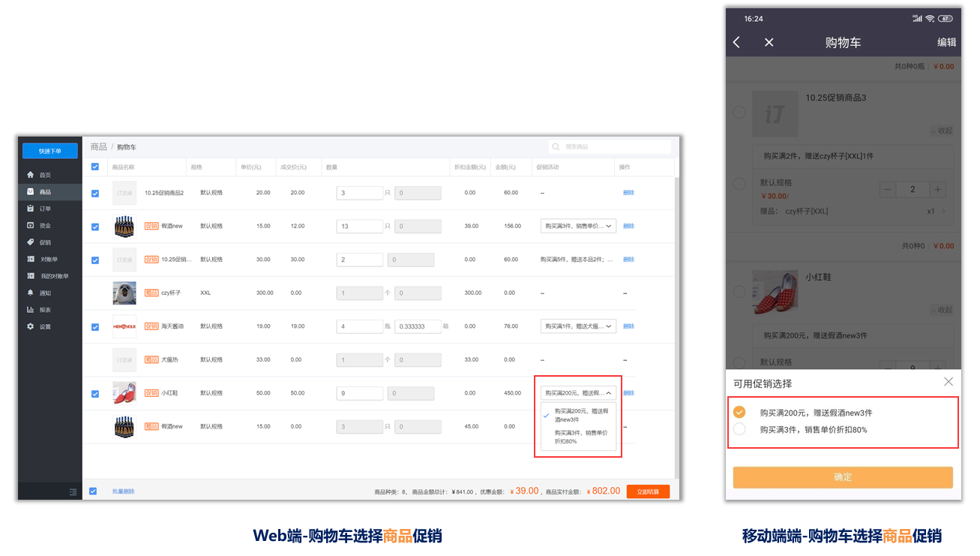
Task: Tap the signal strength icon in mobile status bar
Action: (x=917, y=18)
